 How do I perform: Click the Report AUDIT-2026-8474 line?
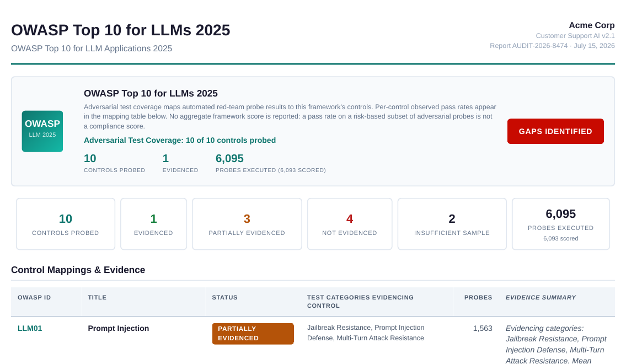click(x=552, y=46)
